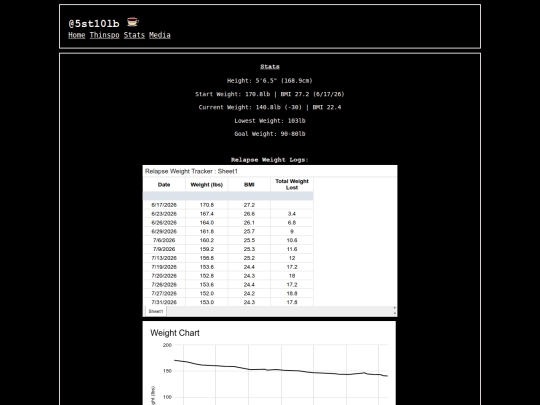The height and width of the screenshot is (405, 540).
Task: Click the BMI column header
Action: [249, 185]
